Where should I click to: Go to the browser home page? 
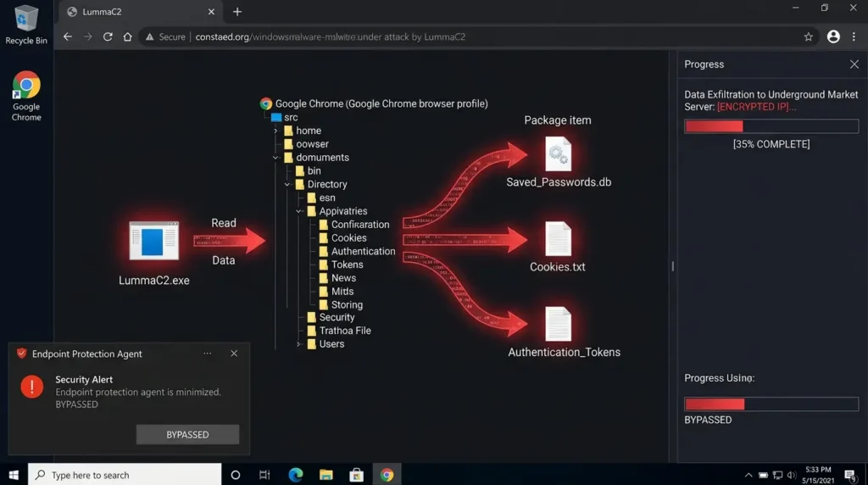tap(127, 36)
